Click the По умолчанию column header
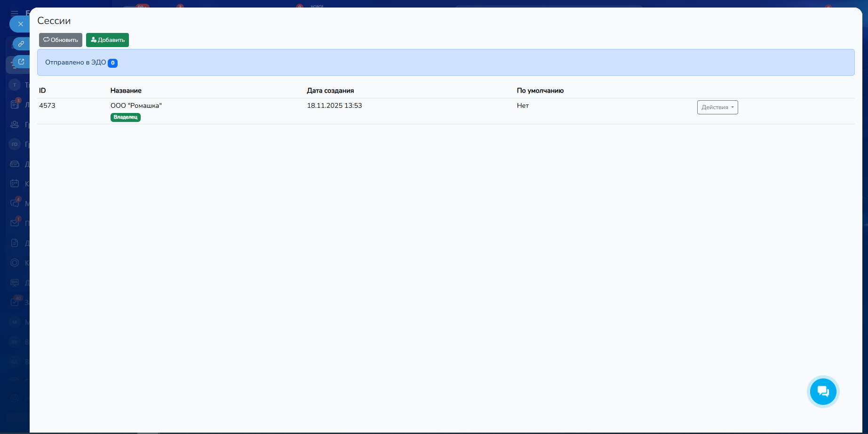The image size is (868, 434). [540, 90]
